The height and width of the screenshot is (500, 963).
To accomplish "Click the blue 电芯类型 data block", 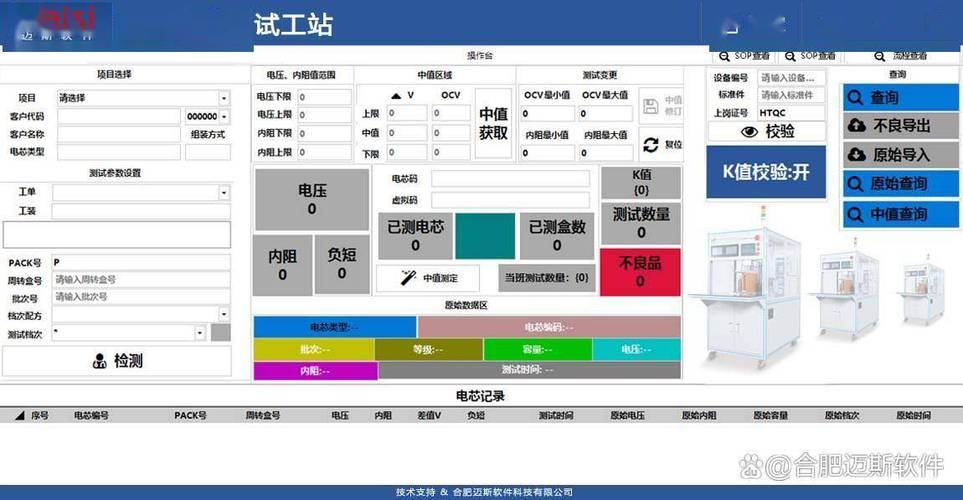I will pos(335,327).
